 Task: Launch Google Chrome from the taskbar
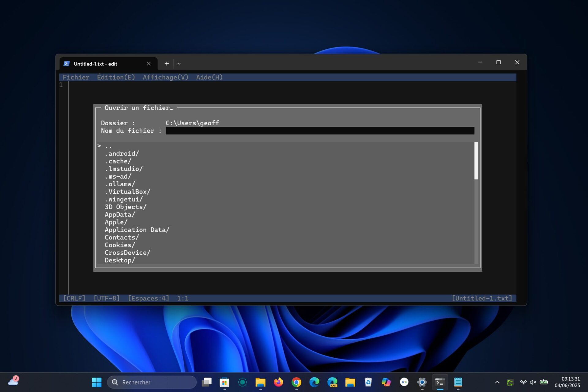coord(296,382)
